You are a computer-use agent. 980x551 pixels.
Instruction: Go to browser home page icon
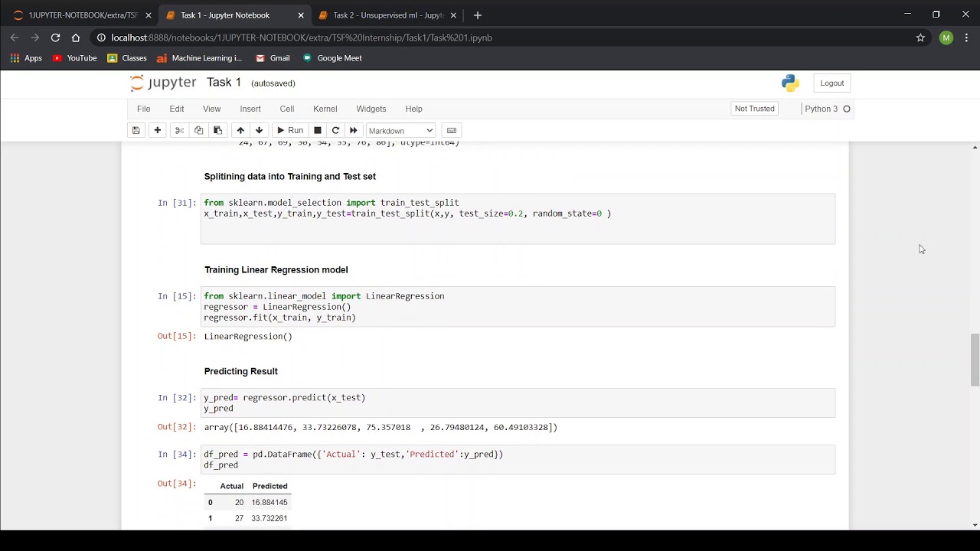click(x=75, y=37)
